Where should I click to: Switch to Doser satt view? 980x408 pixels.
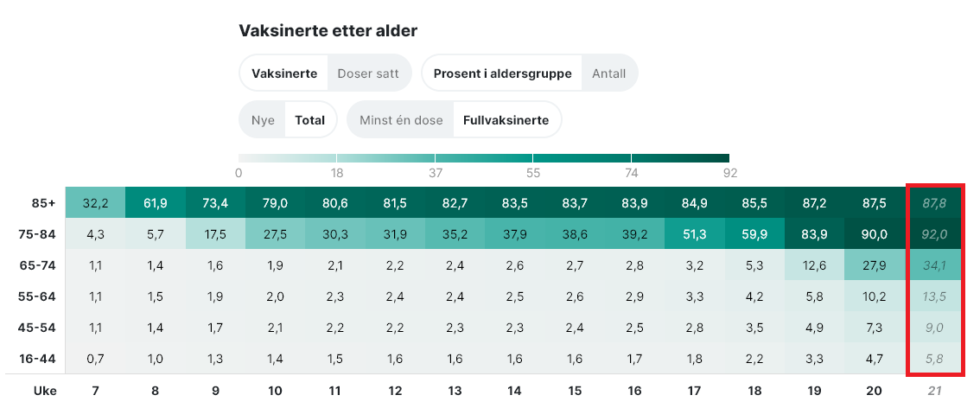point(368,73)
